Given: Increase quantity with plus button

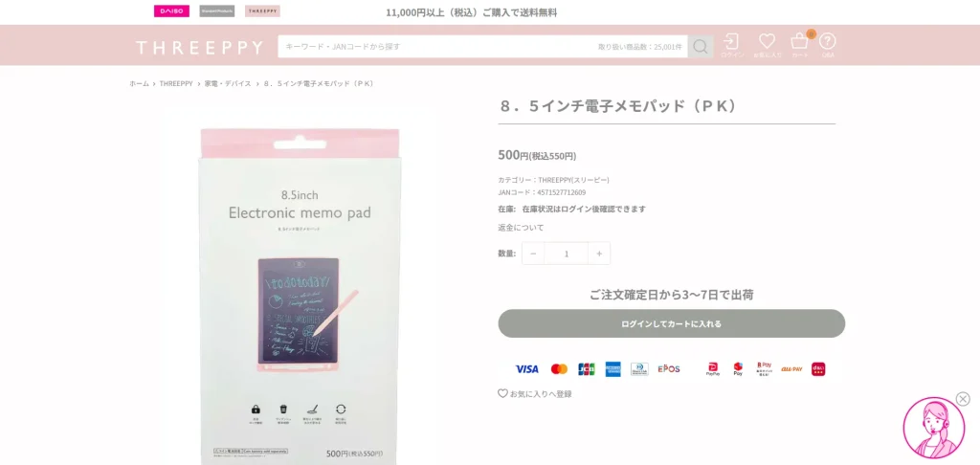Looking at the screenshot, I should (x=599, y=254).
